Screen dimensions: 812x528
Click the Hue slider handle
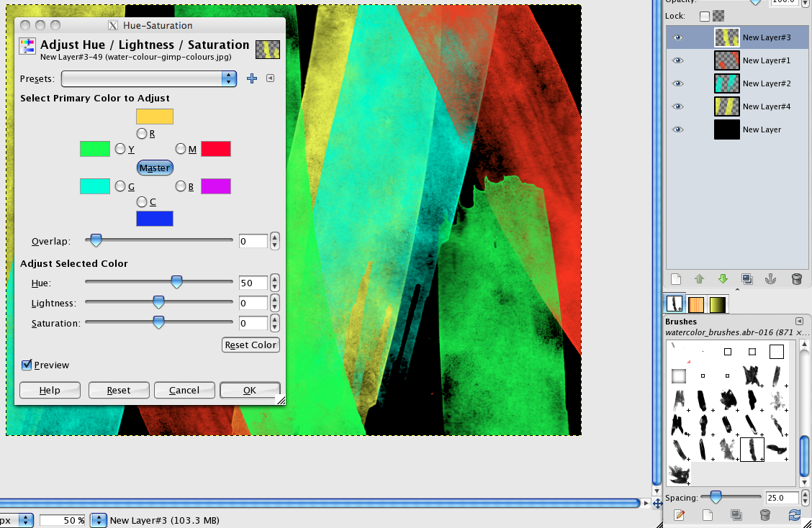(x=176, y=282)
